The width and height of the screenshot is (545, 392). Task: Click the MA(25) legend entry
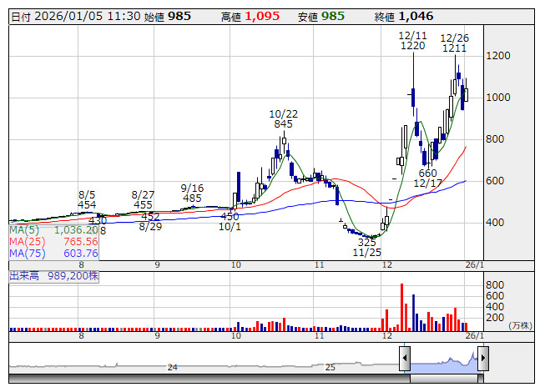coord(53,241)
